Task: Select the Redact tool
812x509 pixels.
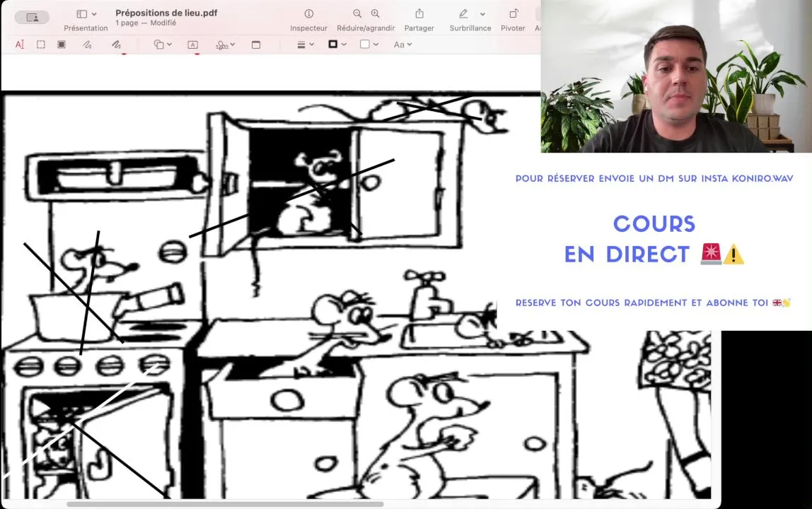Action: [x=62, y=45]
